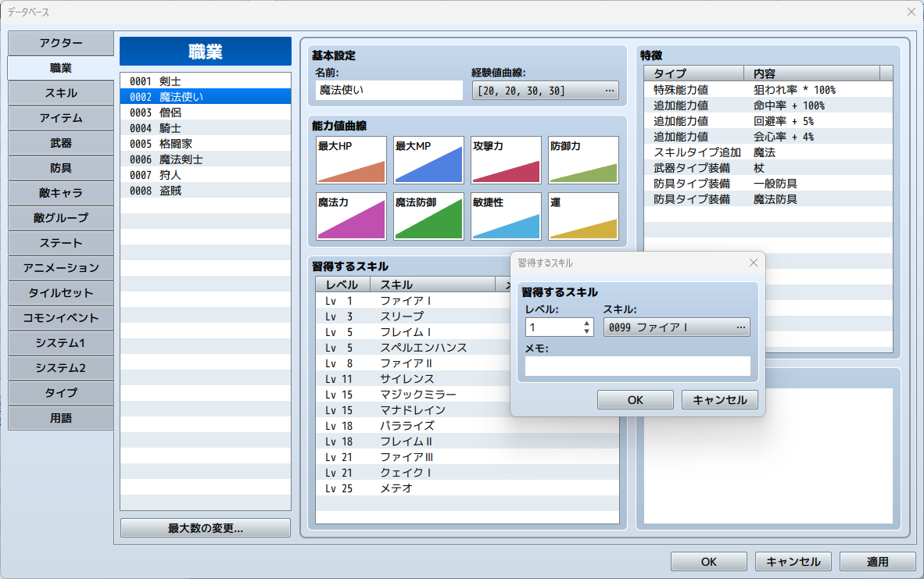Open skill selector showing 0099 ファイア I
Viewport: 924px width, 579px height.
point(676,327)
